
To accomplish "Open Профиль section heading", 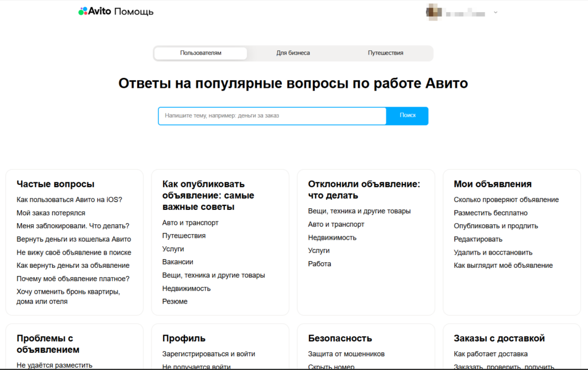I will [184, 338].
